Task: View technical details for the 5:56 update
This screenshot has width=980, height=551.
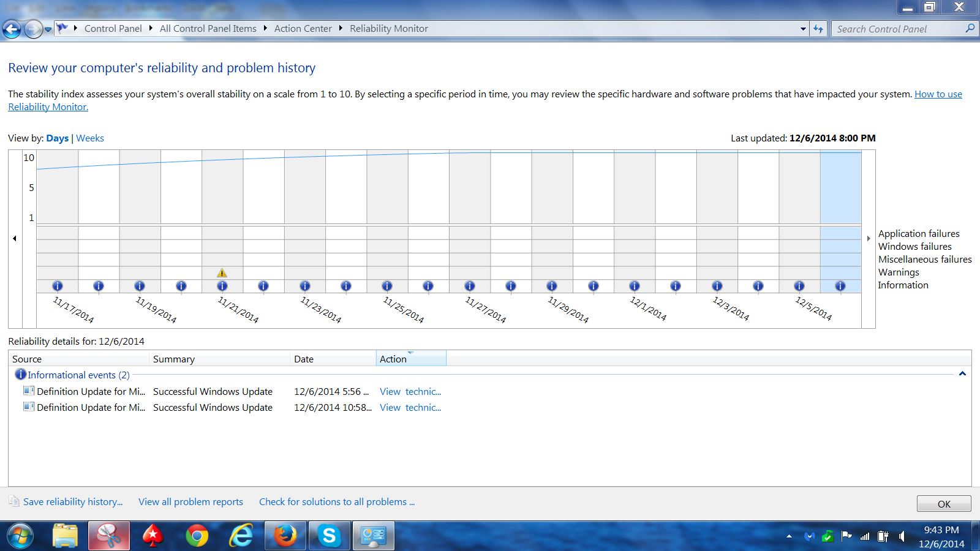Action: (410, 392)
